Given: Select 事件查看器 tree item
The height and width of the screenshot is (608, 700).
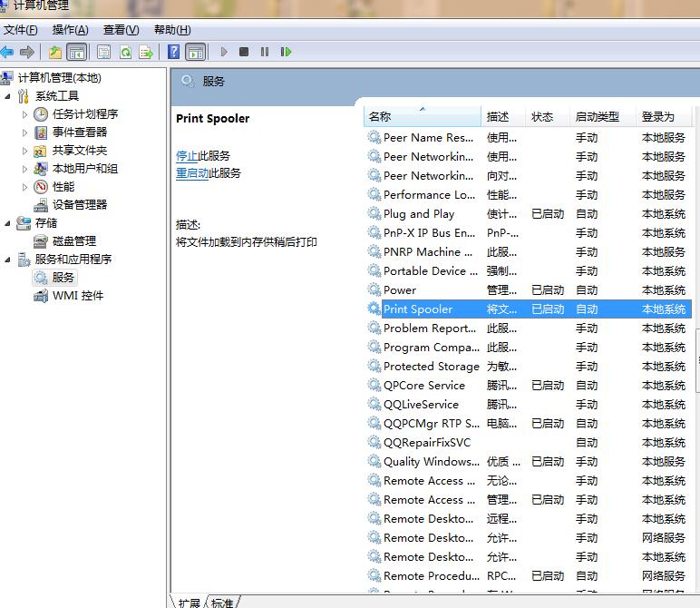Looking at the screenshot, I should [80, 132].
